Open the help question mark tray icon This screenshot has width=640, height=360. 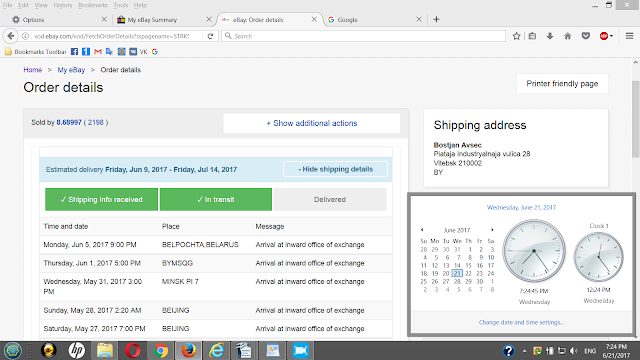pyautogui.click(x=509, y=351)
